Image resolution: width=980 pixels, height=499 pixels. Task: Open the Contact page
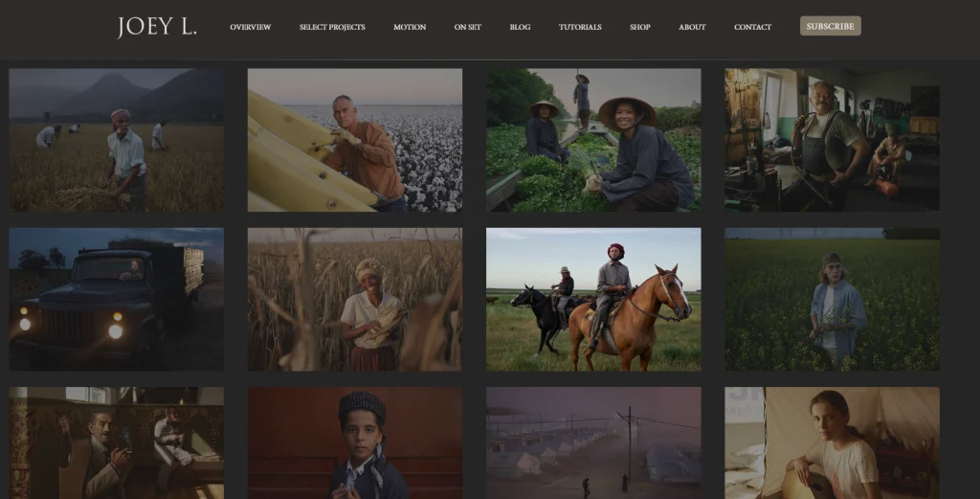click(752, 27)
